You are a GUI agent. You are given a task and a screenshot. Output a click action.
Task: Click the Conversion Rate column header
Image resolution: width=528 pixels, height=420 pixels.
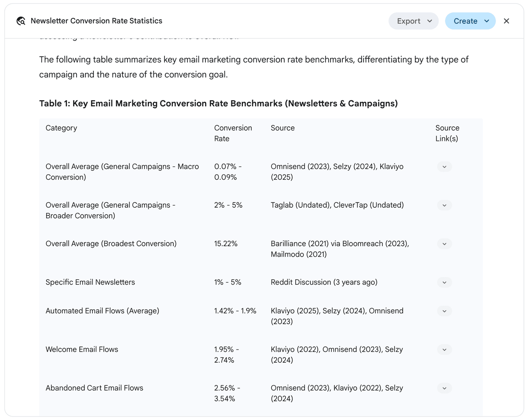233,133
